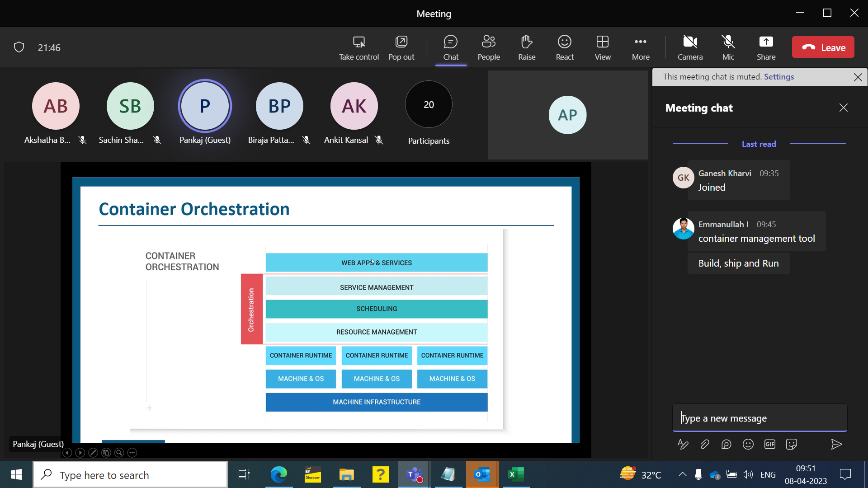Open the Emoji picker in chat
868x488 pixels.
point(748,444)
